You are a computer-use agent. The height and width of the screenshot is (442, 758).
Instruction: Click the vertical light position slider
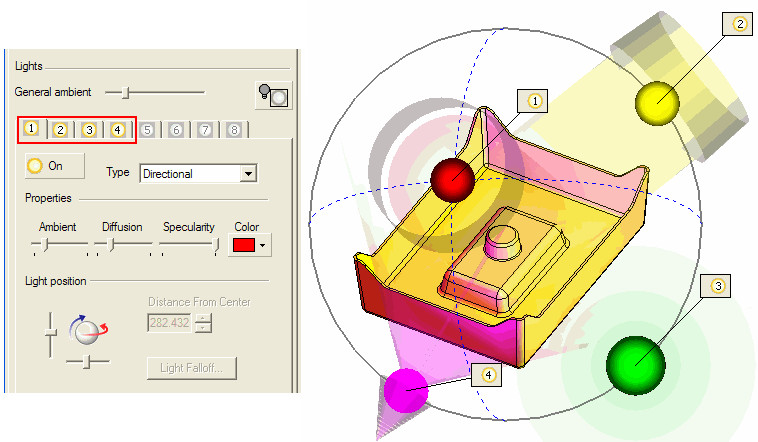tap(50, 335)
